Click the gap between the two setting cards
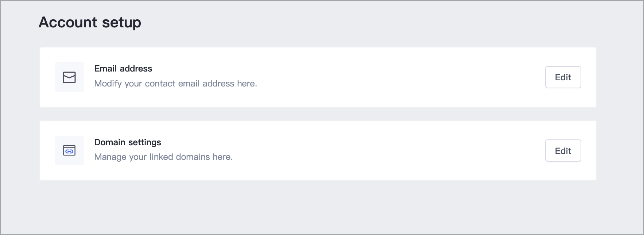 pos(318,114)
